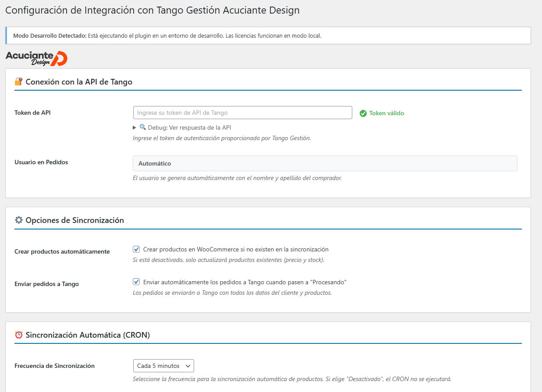The height and width of the screenshot is (392, 542).
Task: Click the Configuración de Integración page title
Action: 152,10
